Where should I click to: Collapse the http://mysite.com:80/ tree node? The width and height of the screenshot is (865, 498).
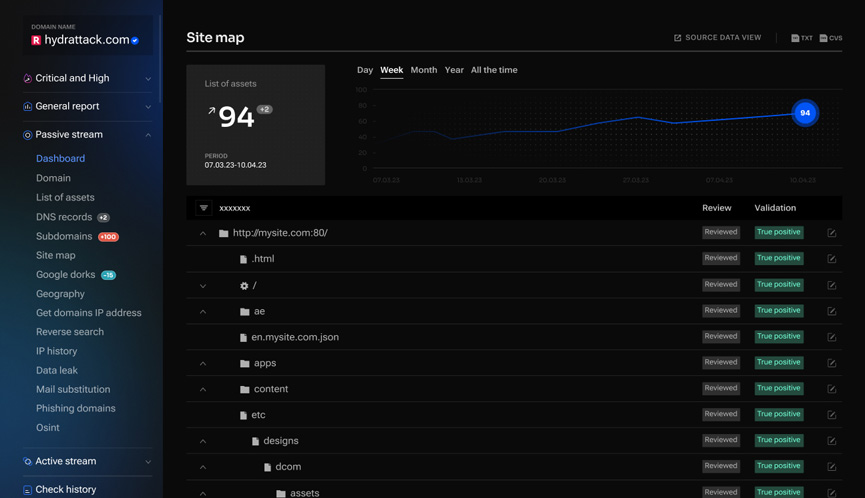pos(203,233)
